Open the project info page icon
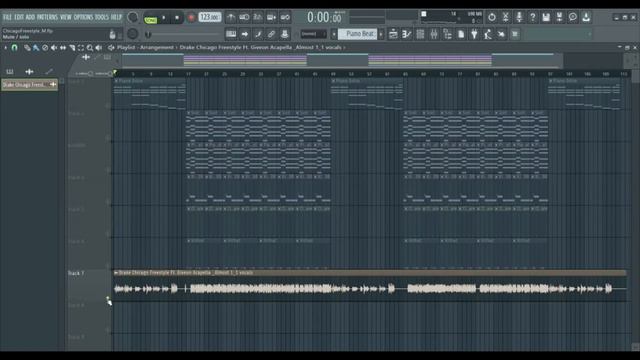 click(461, 34)
